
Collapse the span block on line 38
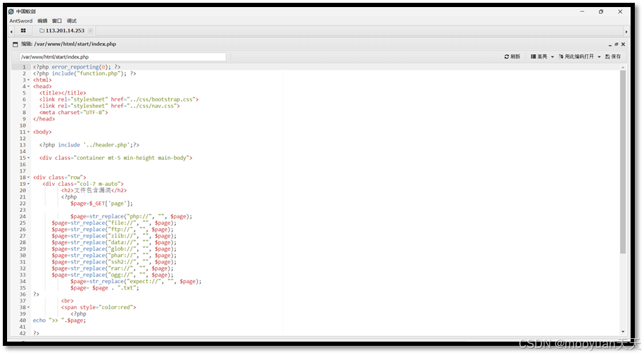pos(28,307)
